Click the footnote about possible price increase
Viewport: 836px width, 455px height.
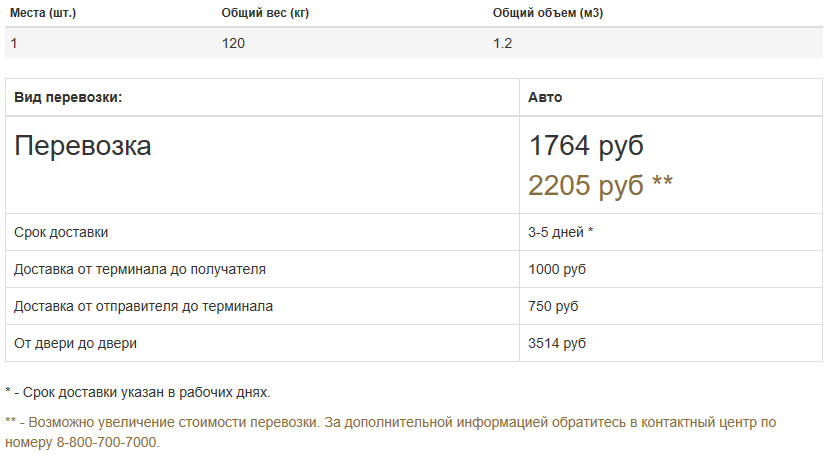point(391,432)
